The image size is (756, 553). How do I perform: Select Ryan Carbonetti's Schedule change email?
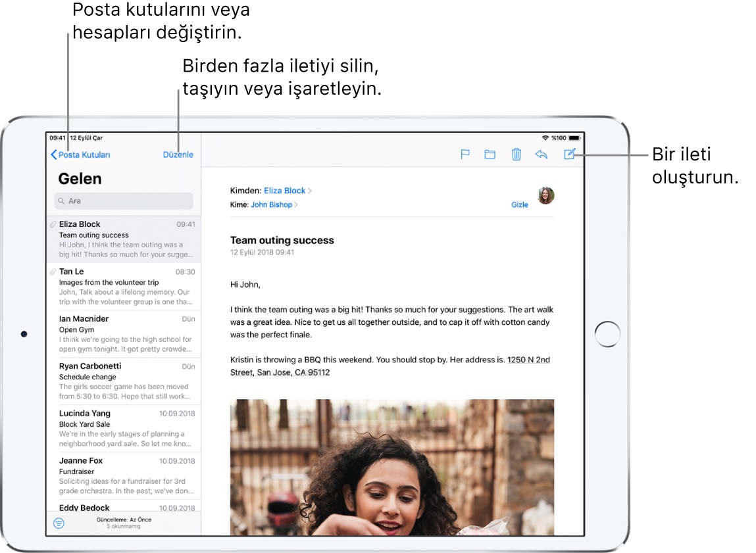(x=124, y=381)
